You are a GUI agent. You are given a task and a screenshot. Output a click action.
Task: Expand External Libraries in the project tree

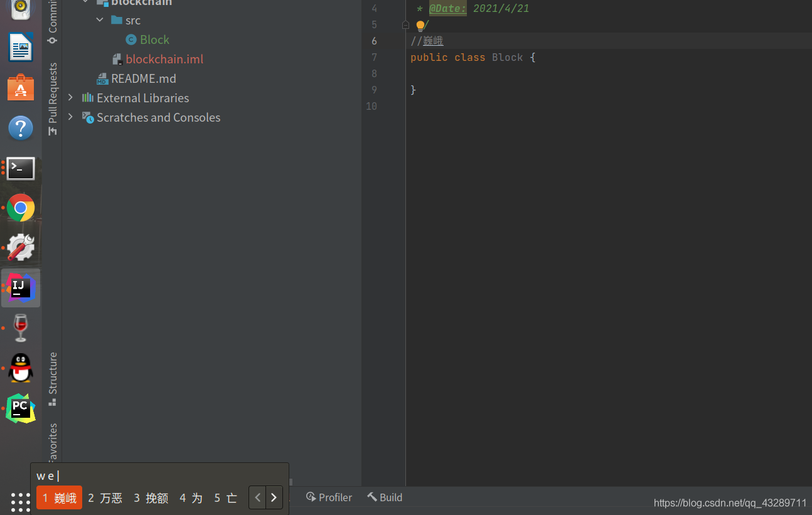70,98
